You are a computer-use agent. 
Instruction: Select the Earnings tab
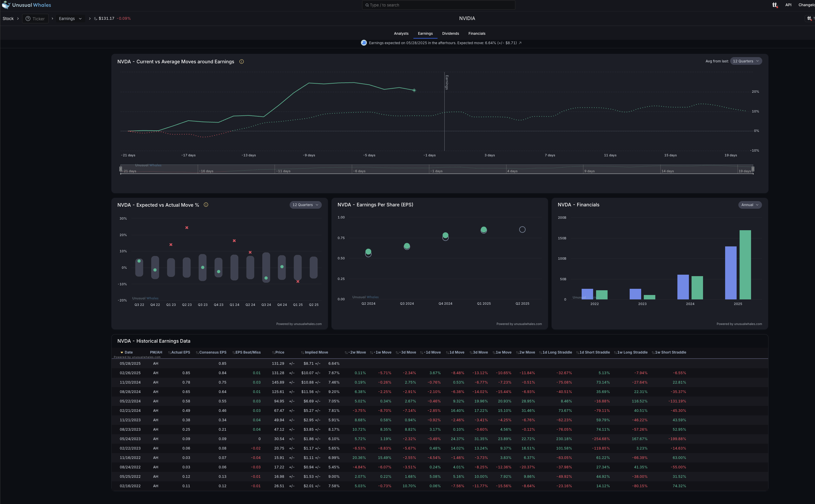click(x=425, y=33)
